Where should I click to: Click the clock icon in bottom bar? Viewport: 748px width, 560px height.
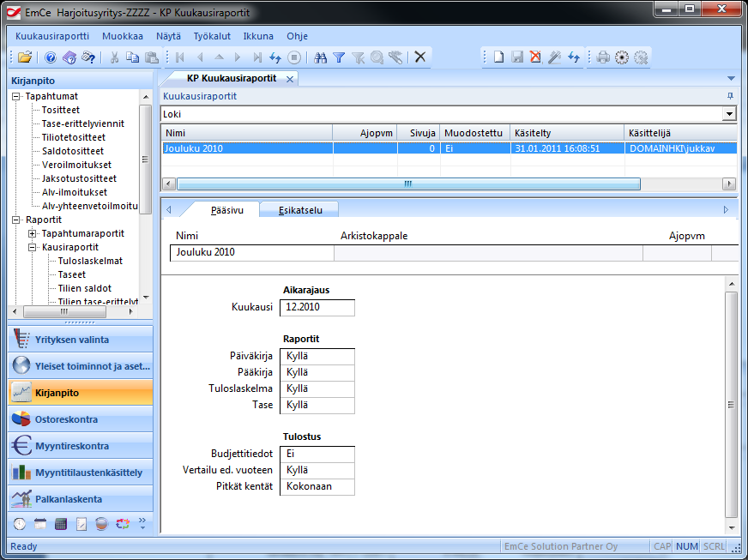20,524
